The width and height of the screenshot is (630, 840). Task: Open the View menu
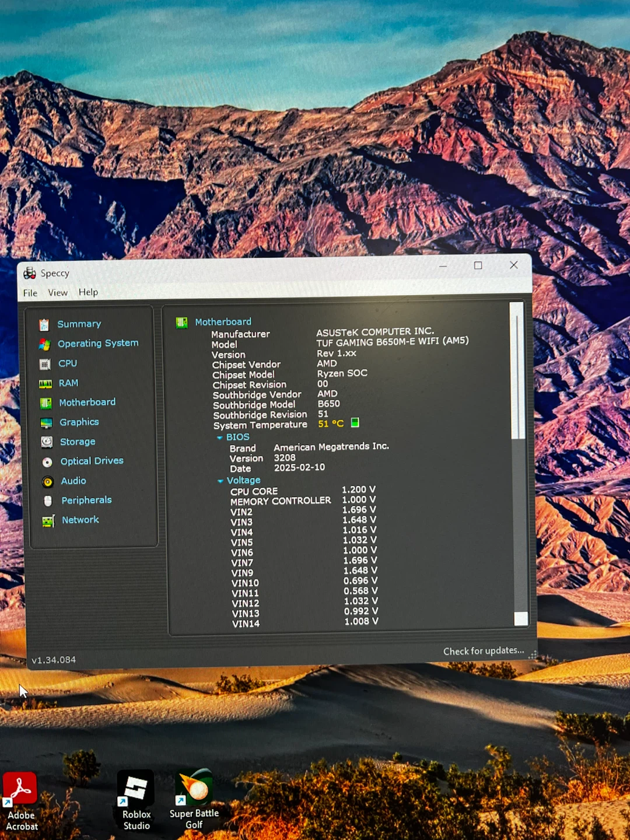tap(58, 292)
